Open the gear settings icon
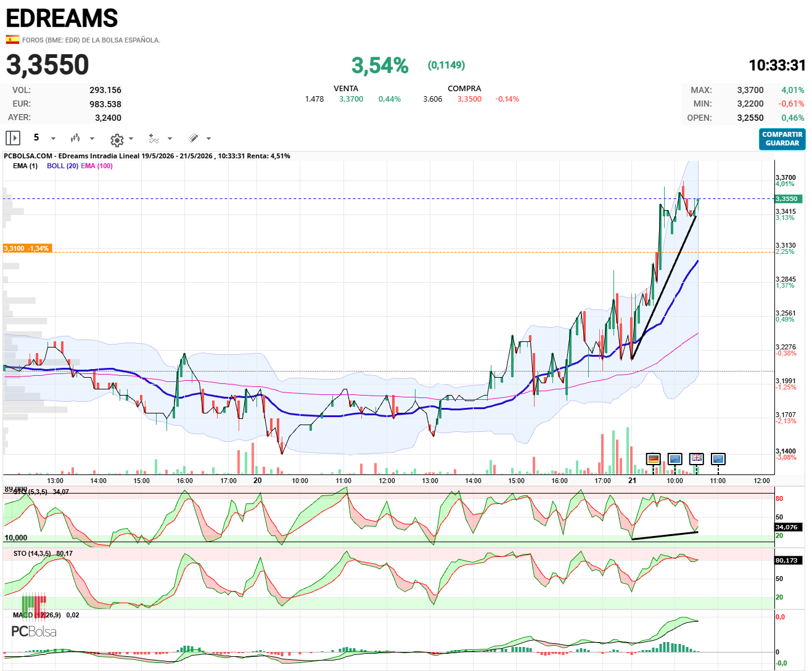 (117, 139)
